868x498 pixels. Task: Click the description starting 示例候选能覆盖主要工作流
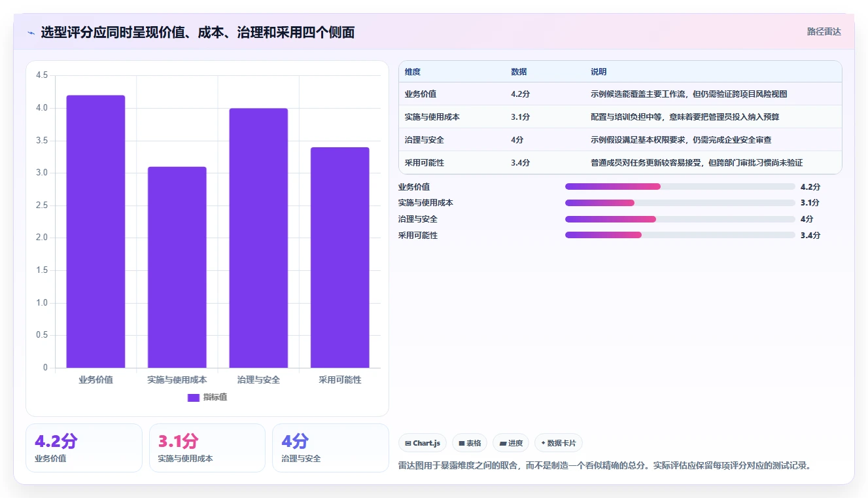point(689,94)
